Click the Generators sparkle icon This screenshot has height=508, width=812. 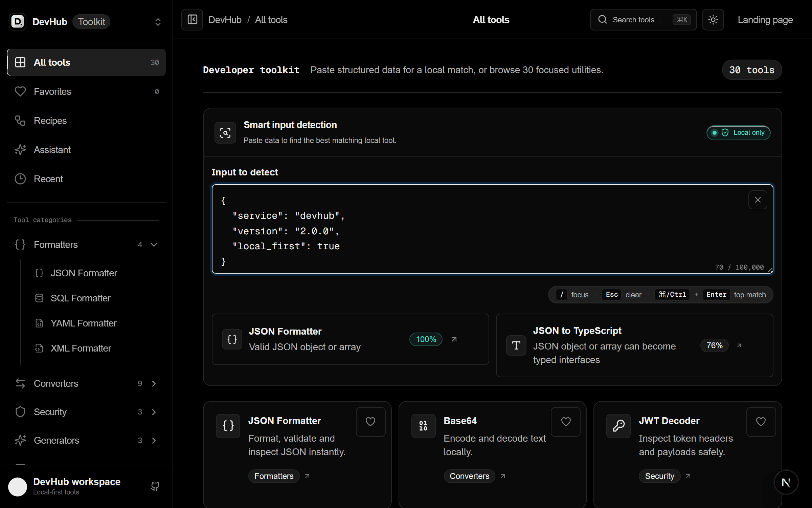[x=20, y=440]
